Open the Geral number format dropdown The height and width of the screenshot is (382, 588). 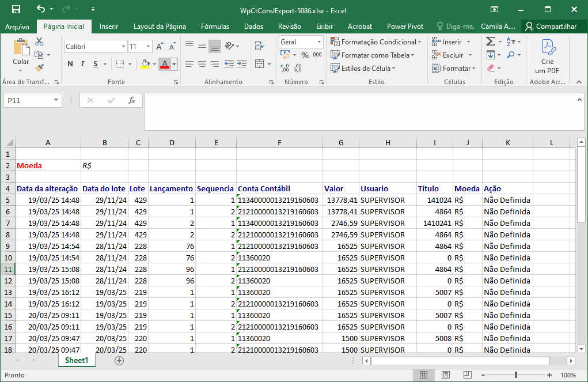319,42
